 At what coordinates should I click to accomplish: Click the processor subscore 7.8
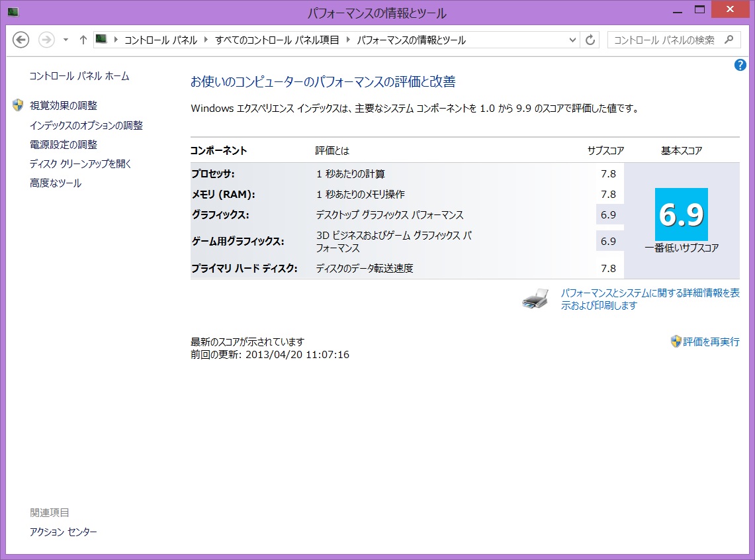608,174
